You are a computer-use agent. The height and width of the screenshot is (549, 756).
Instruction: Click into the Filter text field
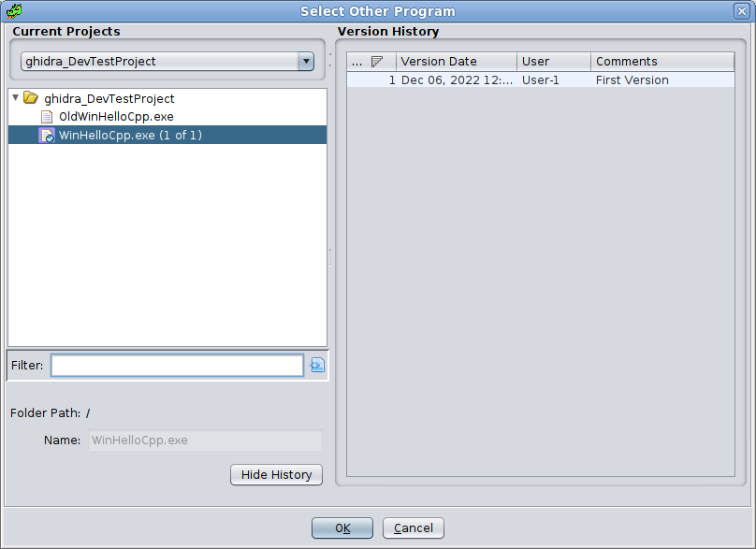[x=177, y=365]
